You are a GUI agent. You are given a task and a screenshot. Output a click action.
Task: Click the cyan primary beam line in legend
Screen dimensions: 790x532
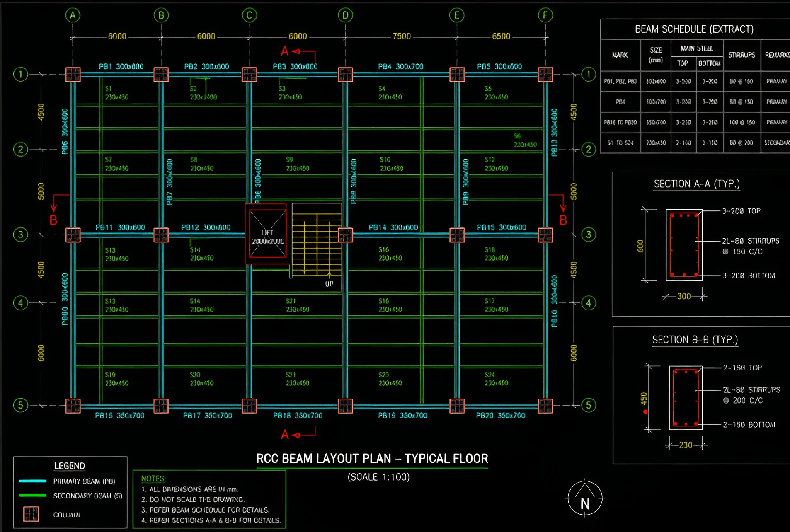[x=33, y=481]
